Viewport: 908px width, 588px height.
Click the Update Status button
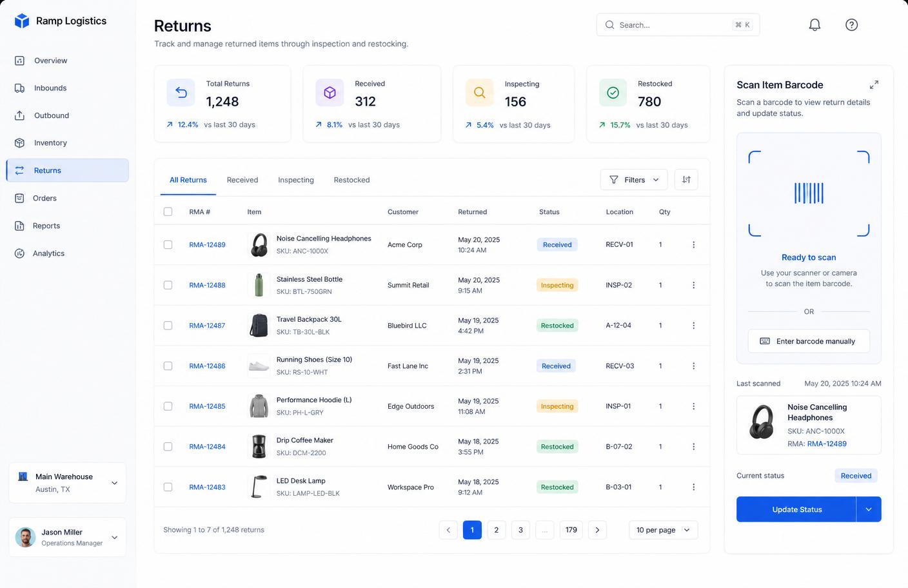point(796,509)
